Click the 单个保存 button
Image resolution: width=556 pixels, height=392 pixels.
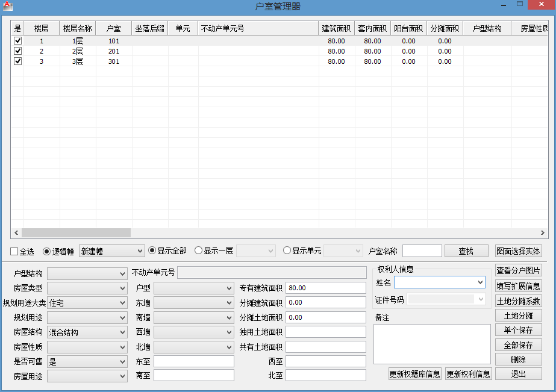pos(519,330)
